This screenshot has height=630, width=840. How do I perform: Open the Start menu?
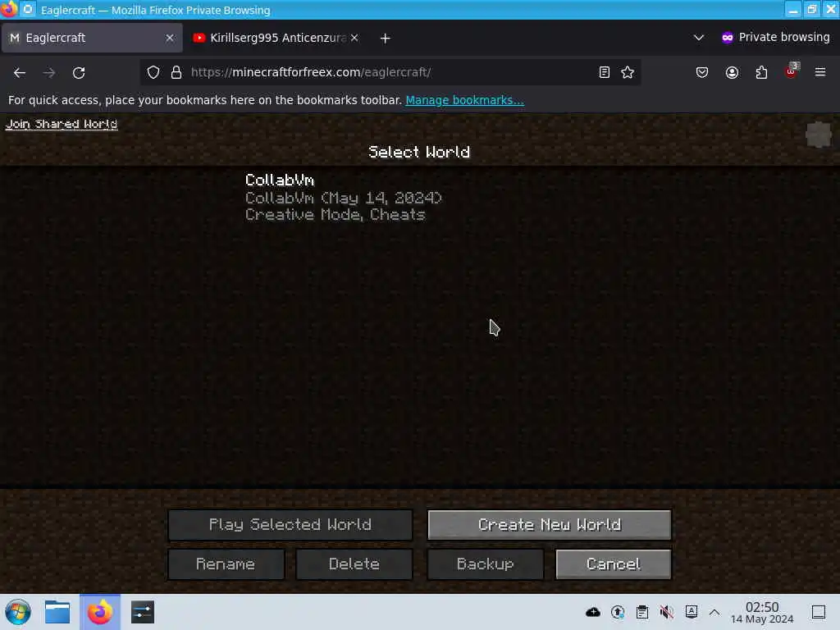pyautogui.click(x=18, y=612)
